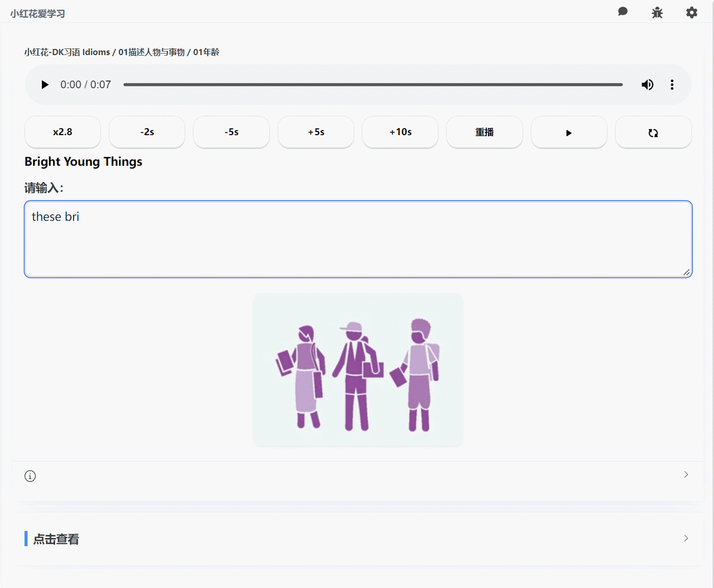Viewport: 714px width, 588px height.
Task: Open audio player three-dot options menu
Action: coord(672,85)
